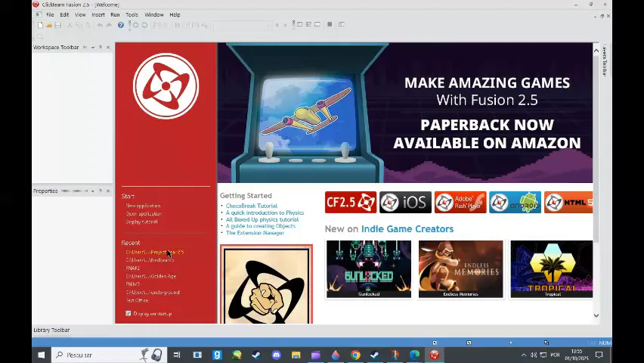This screenshot has height=363, width=644.
Task: Open Discord from the taskbar
Action: [277, 355]
